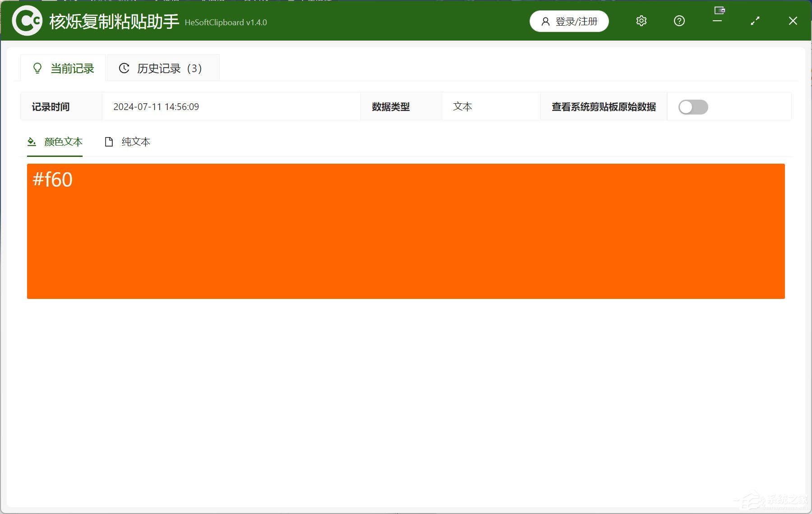
Task: Close the clipboard assistant window
Action: (793, 21)
